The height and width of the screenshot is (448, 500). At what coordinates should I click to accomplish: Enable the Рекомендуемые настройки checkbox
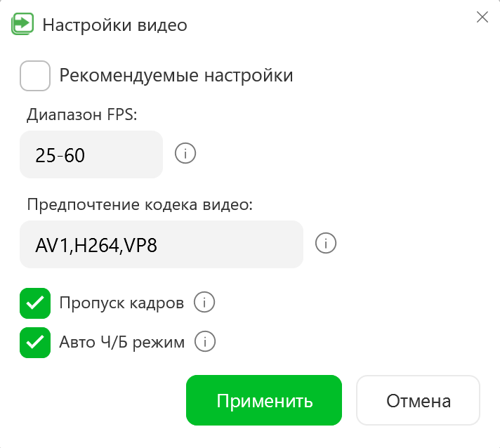click(x=35, y=76)
